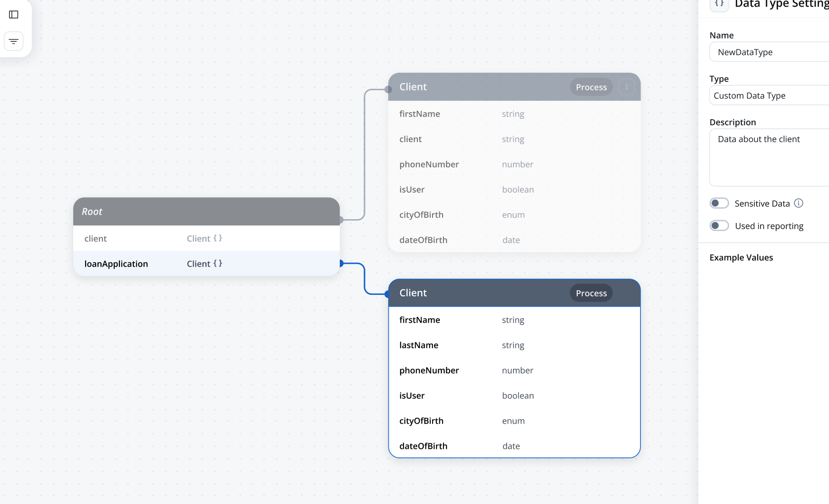
Task: Click the braces icon in client row
Action: (x=217, y=238)
